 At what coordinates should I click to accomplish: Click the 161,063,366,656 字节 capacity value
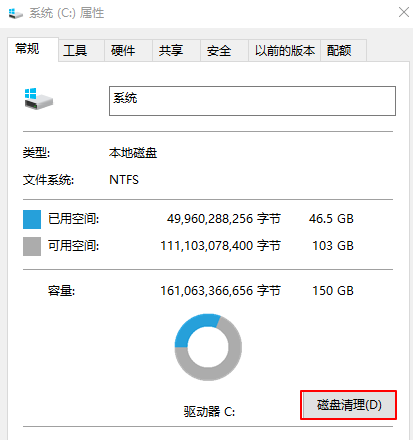coord(220,291)
